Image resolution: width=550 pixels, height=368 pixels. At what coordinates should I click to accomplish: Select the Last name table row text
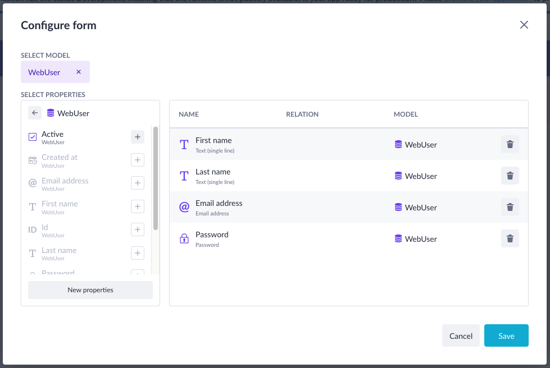click(x=213, y=172)
